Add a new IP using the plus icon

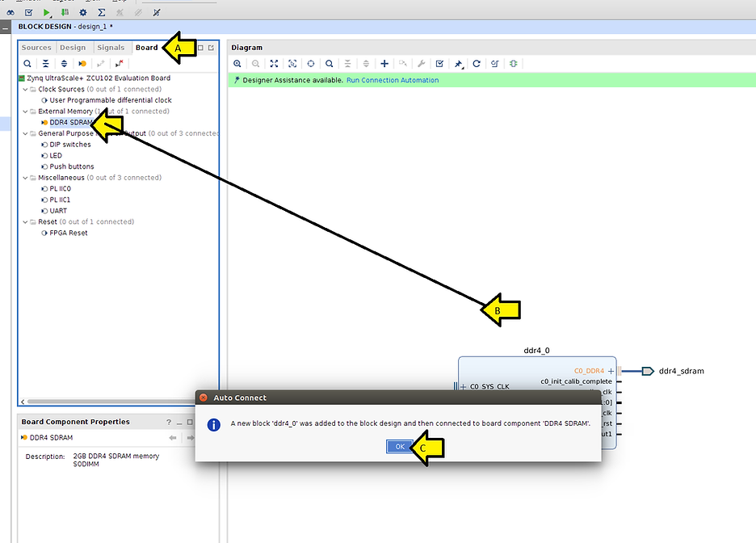coord(384,64)
